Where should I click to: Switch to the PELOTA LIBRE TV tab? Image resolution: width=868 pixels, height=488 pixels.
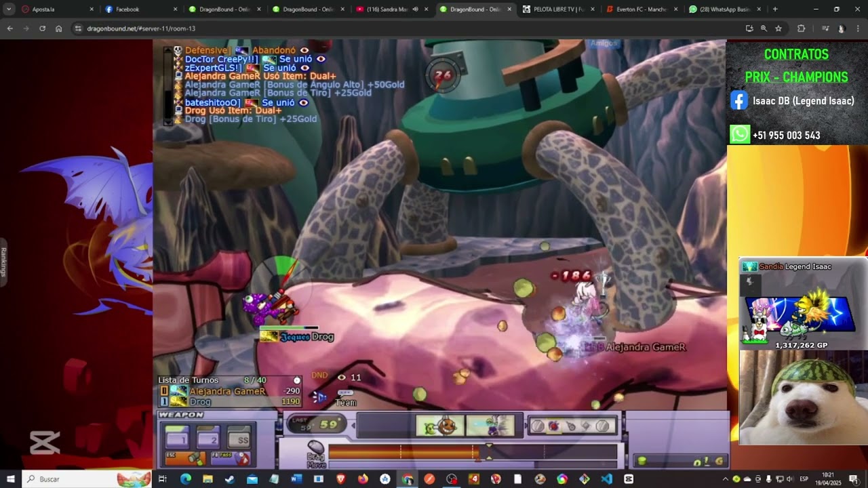[558, 9]
